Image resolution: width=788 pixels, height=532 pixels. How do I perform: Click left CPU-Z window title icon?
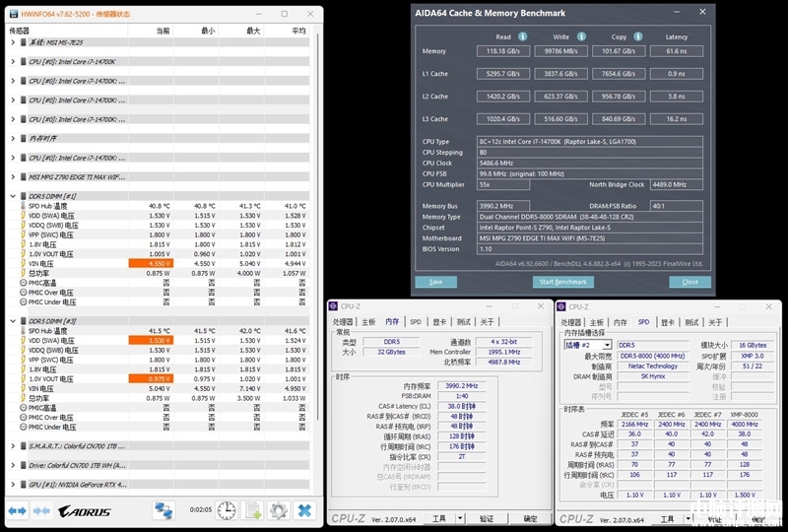(333, 306)
